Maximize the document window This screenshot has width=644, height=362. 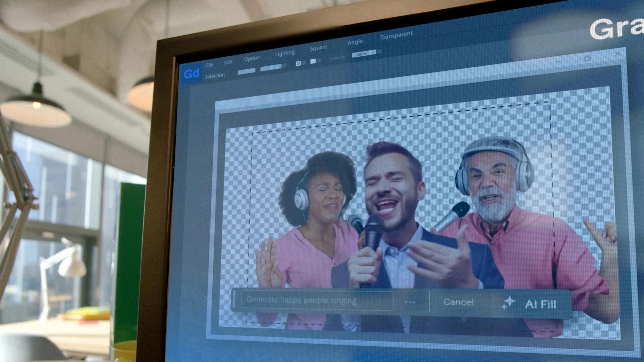coord(587,58)
